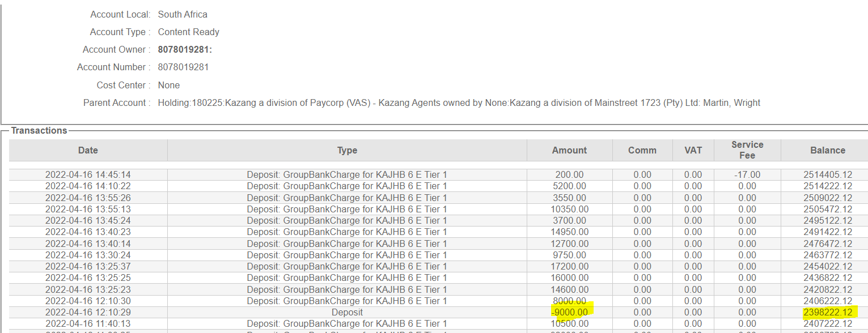Click the balance 2436822.12
868x333 pixels.
828,278
